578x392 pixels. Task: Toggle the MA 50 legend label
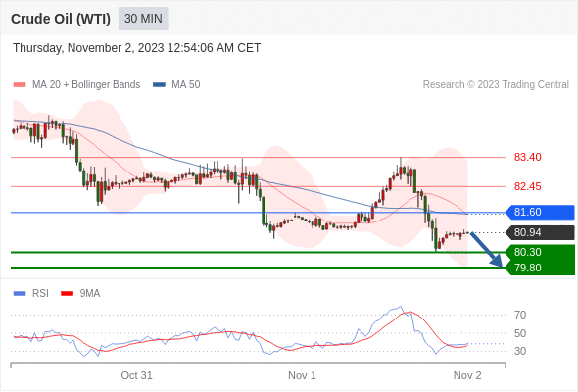click(x=186, y=85)
